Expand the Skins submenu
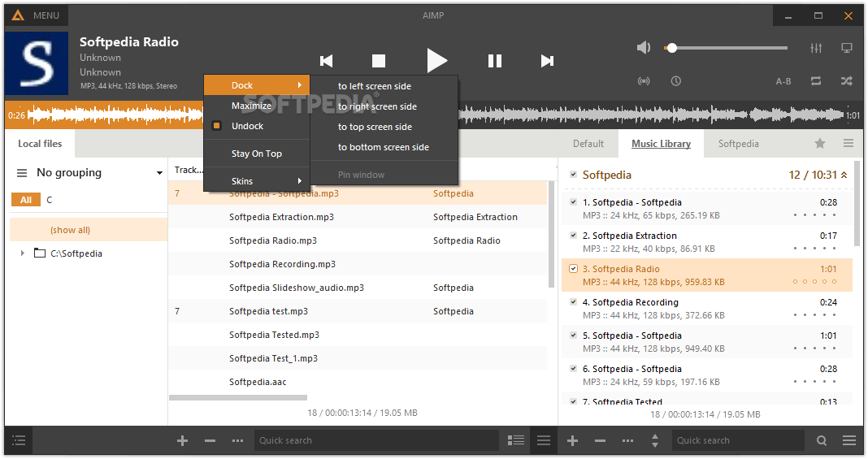This screenshot has width=868, height=459. point(256,181)
